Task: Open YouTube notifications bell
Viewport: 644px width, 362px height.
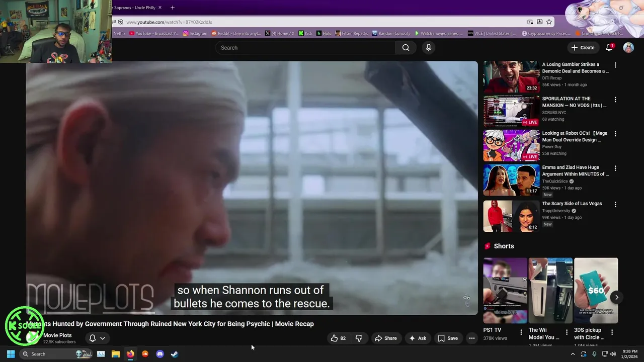Action: (x=609, y=47)
